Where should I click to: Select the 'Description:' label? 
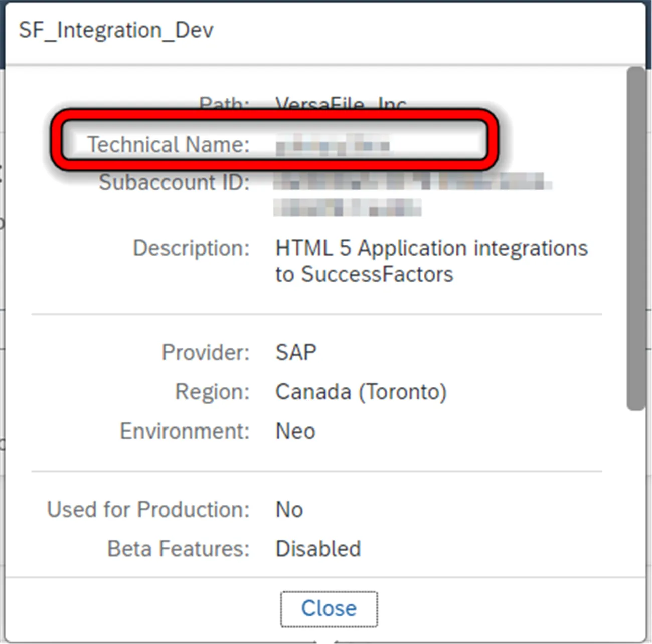191,248
